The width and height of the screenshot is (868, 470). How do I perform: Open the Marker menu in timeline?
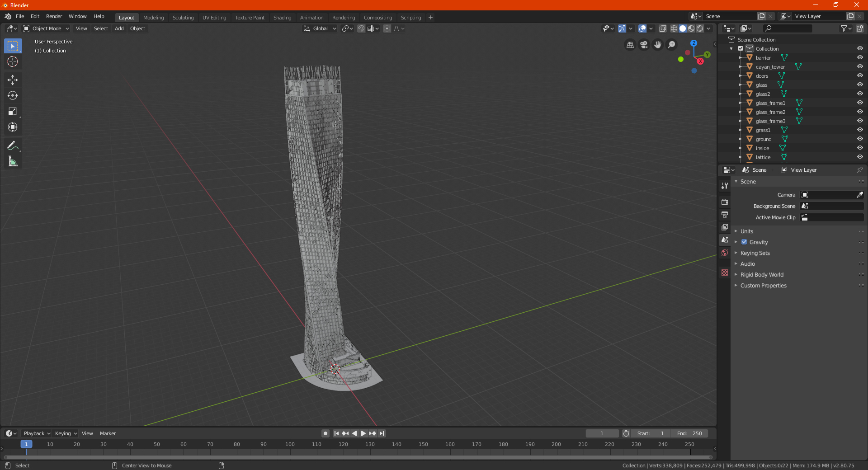click(x=108, y=433)
